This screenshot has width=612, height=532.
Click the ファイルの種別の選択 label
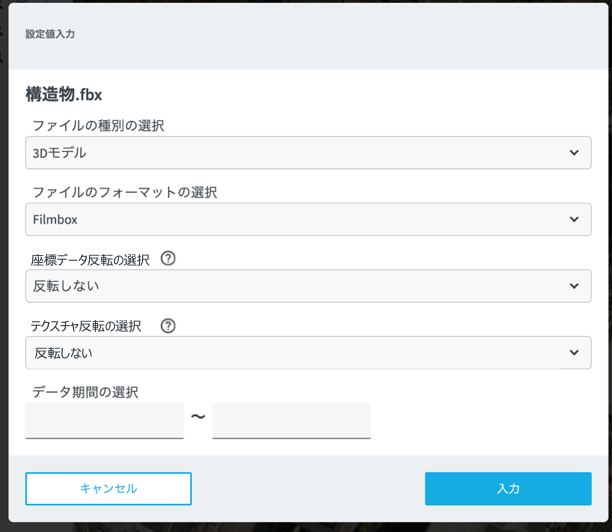click(98, 126)
